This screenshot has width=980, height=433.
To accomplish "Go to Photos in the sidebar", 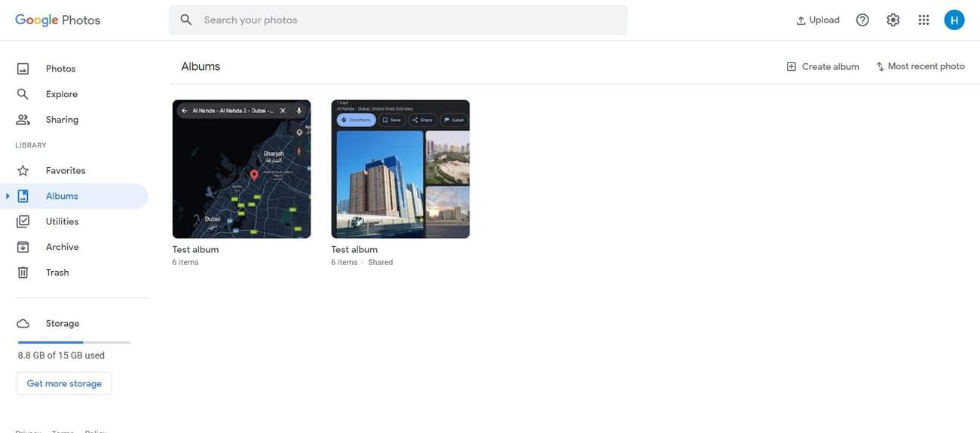I will (60, 69).
